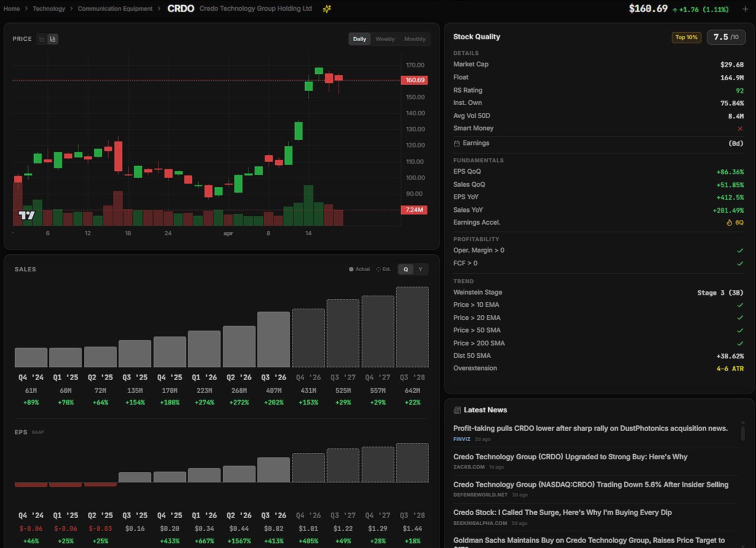This screenshot has width=756, height=548.
Task: Click the green up arrow beside +1.76
Action: tap(675, 9)
